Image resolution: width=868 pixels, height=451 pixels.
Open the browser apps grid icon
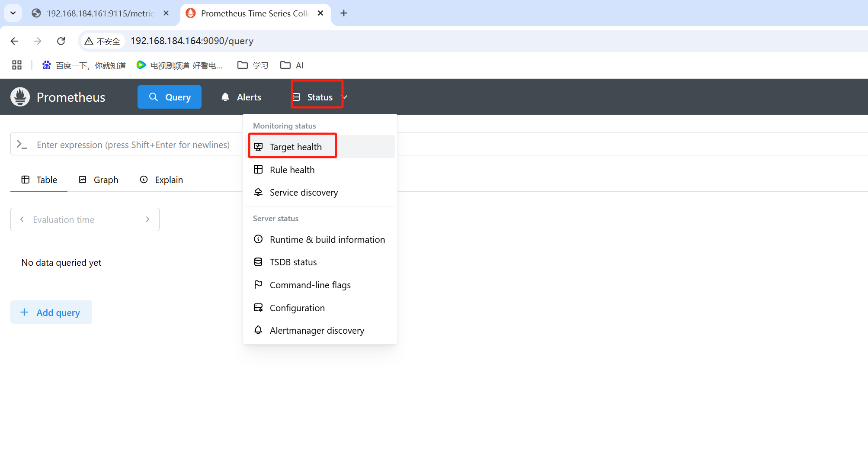tap(17, 65)
